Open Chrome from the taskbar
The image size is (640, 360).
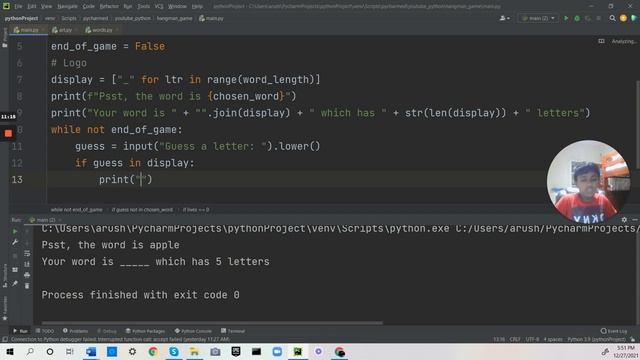[x=153, y=351]
